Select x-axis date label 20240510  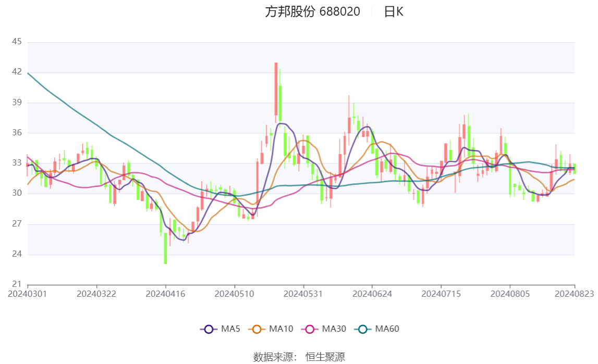tap(234, 294)
